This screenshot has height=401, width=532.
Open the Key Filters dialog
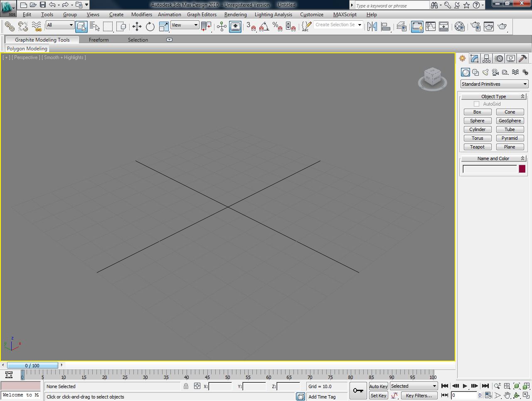pos(419,396)
